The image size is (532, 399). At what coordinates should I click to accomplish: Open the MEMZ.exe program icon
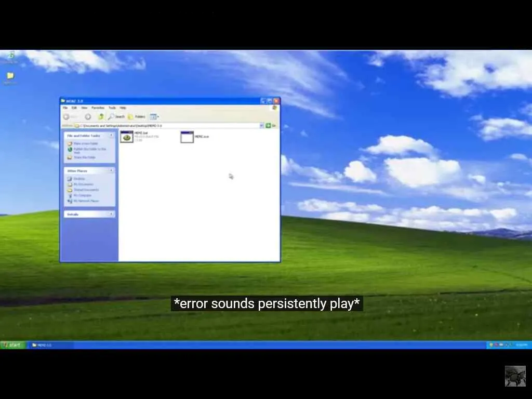click(x=187, y=137)
